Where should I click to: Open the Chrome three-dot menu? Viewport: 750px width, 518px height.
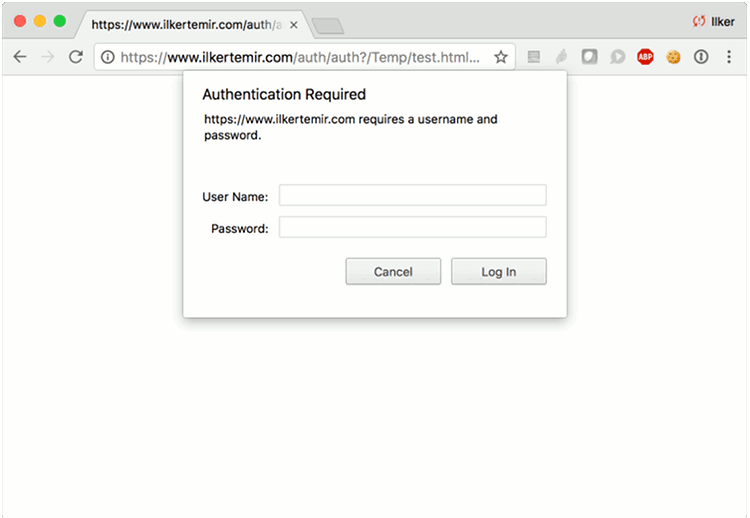tap(729, 57)
